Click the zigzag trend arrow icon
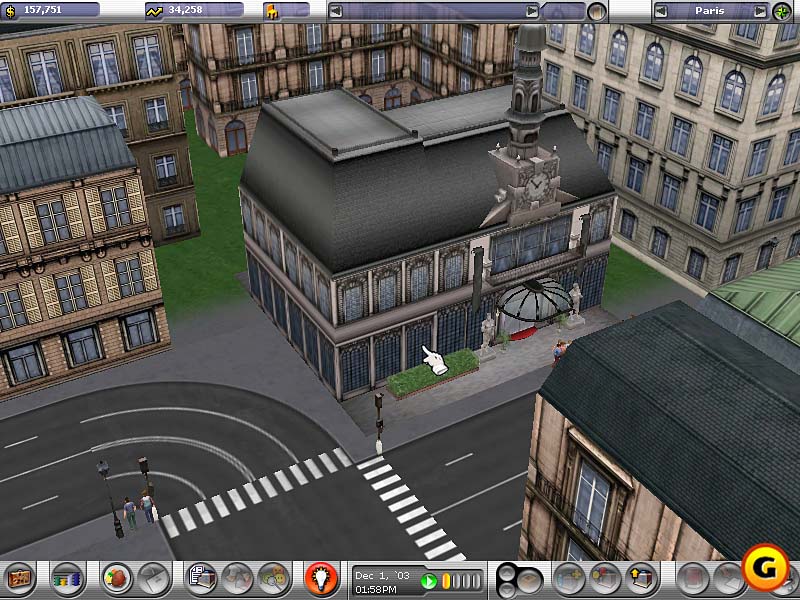 click(154, 12)
